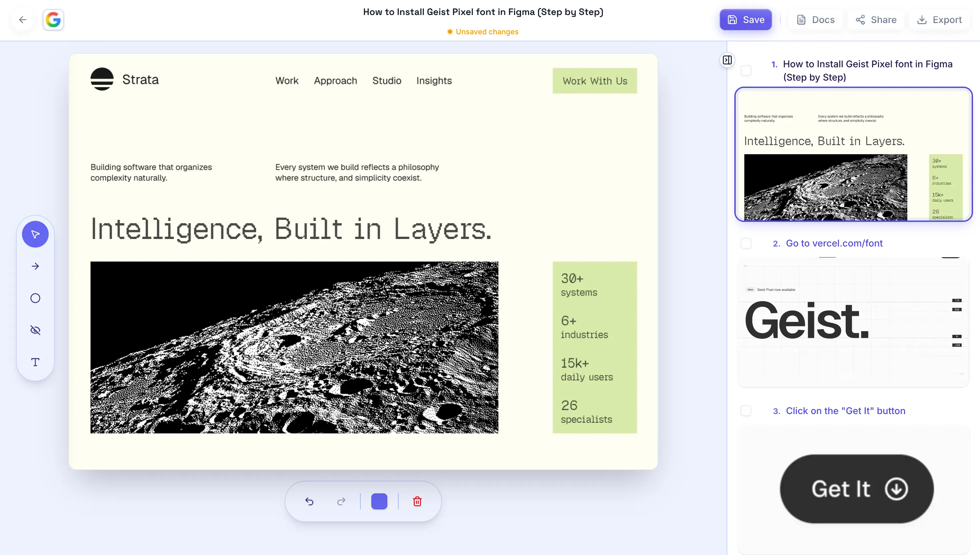Image resolution: width=980 pixels, height=555 pixels.
Task: Go back with the left arrow button
Action: coord(23,19)
